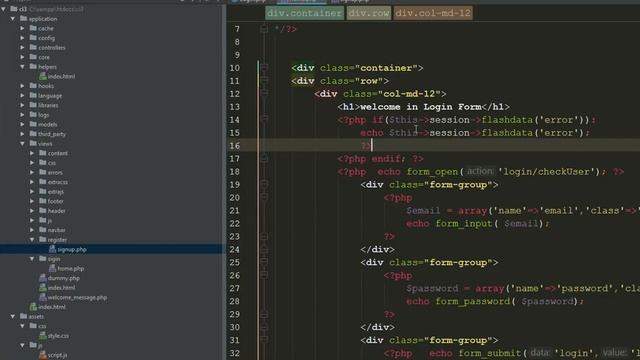Image resolution: width=640 pixels, height=360 pixels.
Task: Collapse the assets folder arrow
Action: tap(13, 316)
